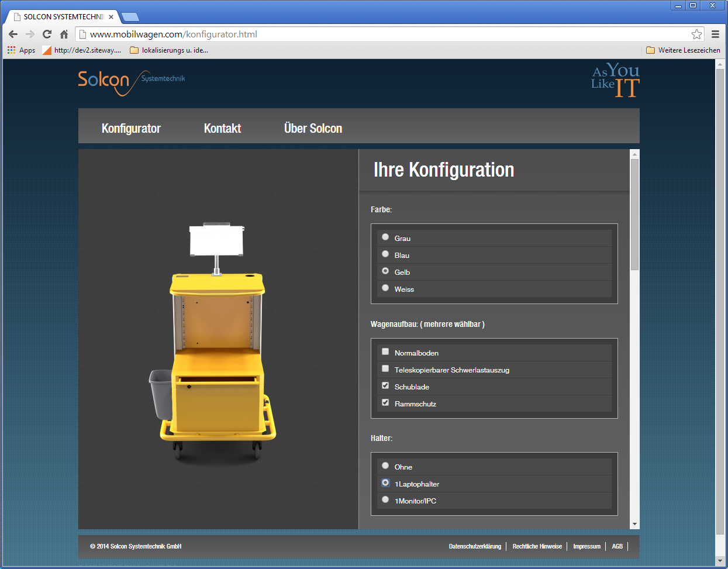The image size is (728, 569).
Task: Open the Über Solcon menu item
Action: [x=313, y=128]
